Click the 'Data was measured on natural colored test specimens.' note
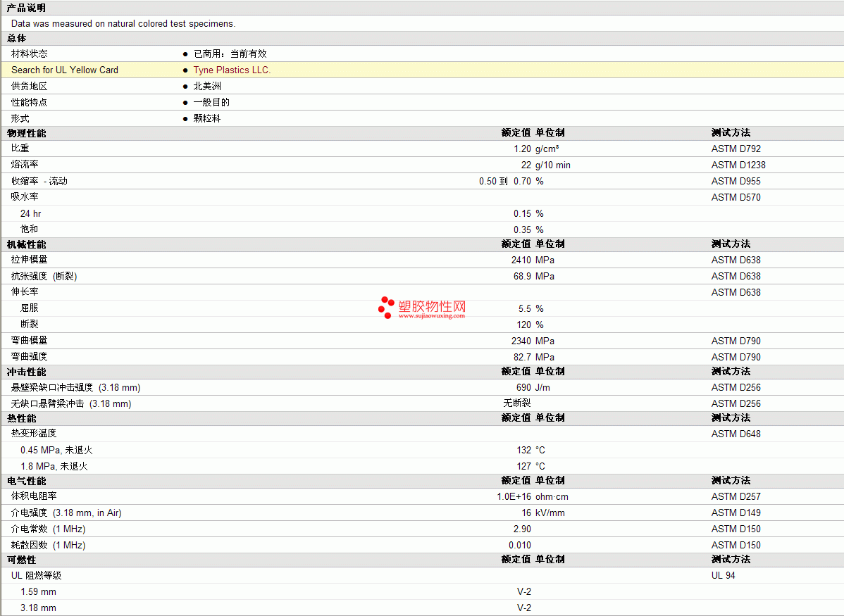844x616 pixels. [123, 24]
